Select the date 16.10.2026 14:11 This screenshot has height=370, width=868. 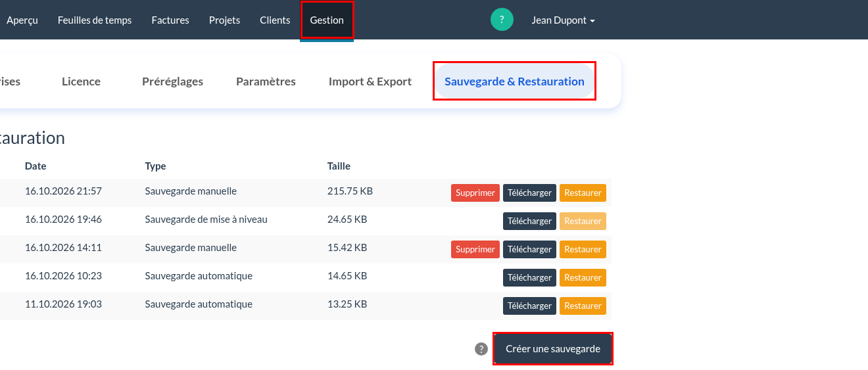pyautogui.click(x=63, y=248)
